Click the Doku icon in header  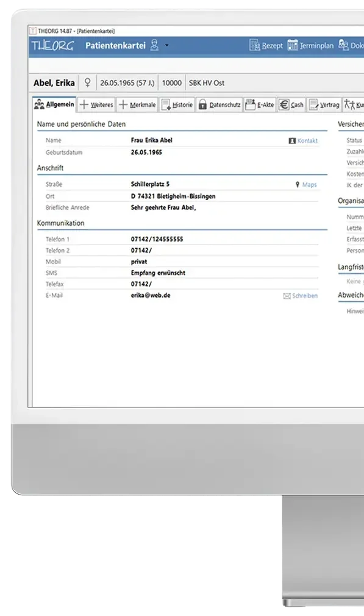pos(344,45)
